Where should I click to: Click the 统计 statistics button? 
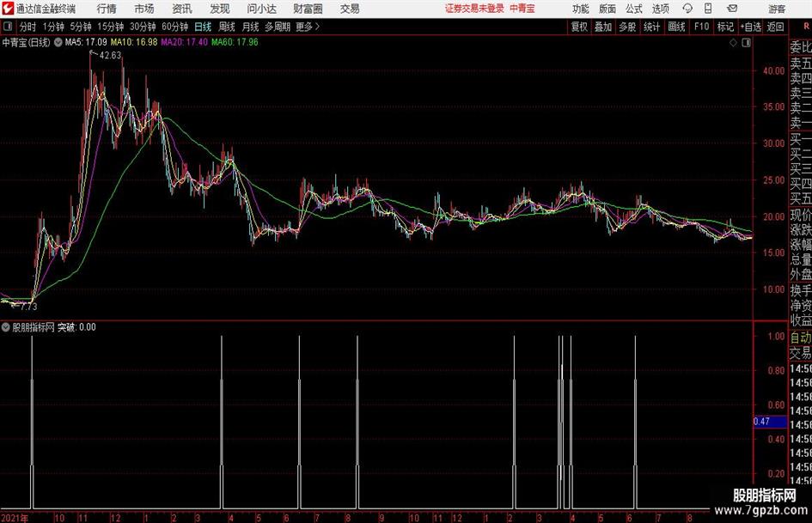pyautogui.click(x=651, y=27)
